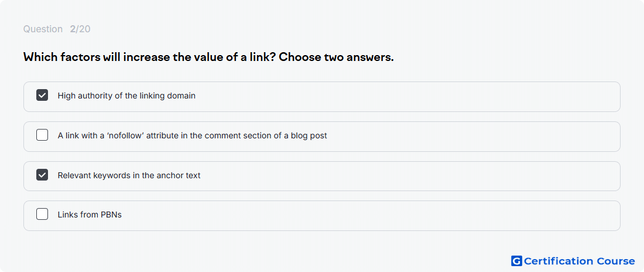This screenshot has height=272, width=644.
Task: Select the 'A link with a nofollow attribute' label
Action: [192, 135]
